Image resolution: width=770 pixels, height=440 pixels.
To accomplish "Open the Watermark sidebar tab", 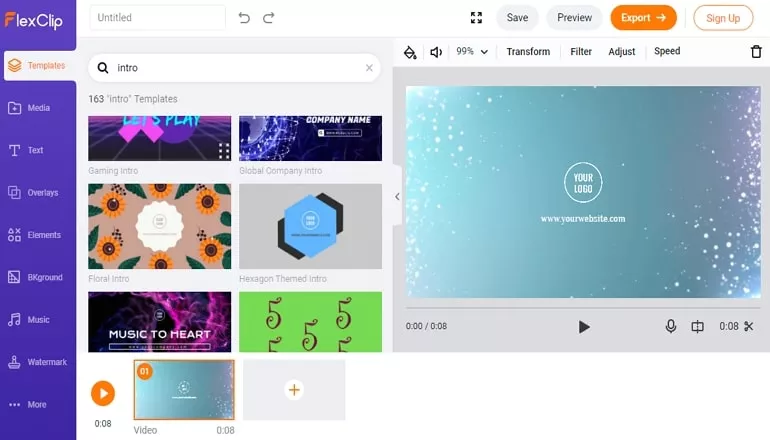I will 38,362.
